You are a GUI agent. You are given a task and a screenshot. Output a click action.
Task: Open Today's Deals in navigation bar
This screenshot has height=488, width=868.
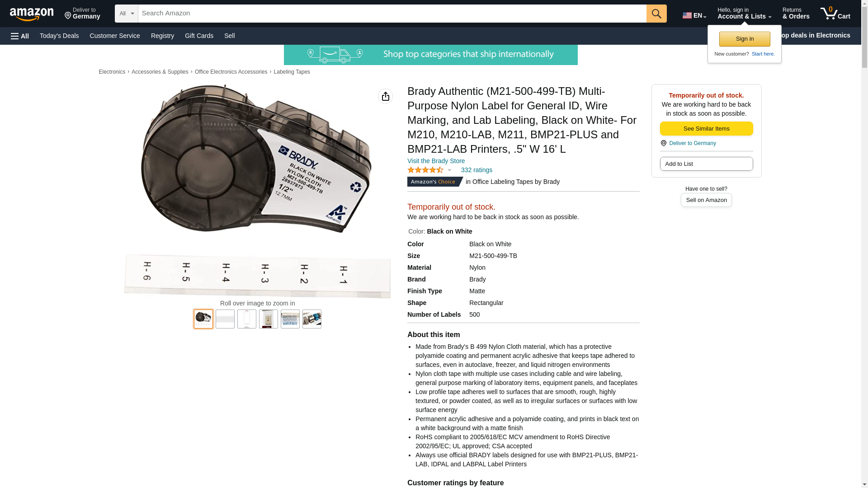[59, 36]
